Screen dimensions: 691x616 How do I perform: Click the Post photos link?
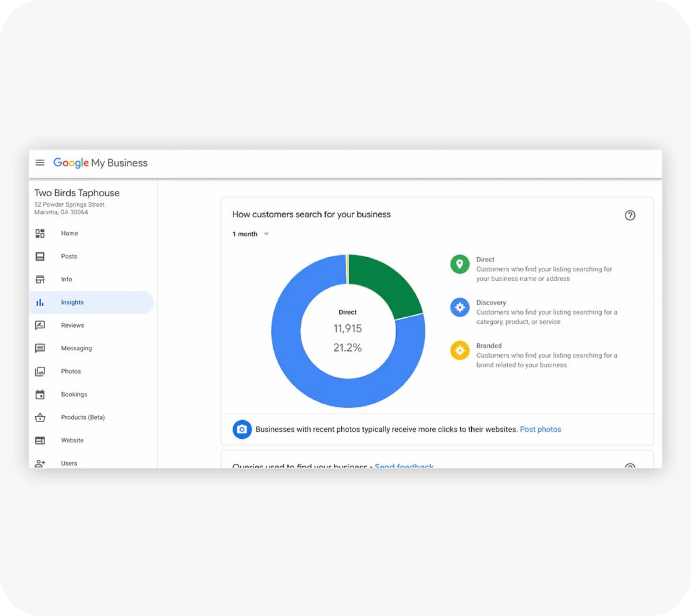(x=540, y=430)
